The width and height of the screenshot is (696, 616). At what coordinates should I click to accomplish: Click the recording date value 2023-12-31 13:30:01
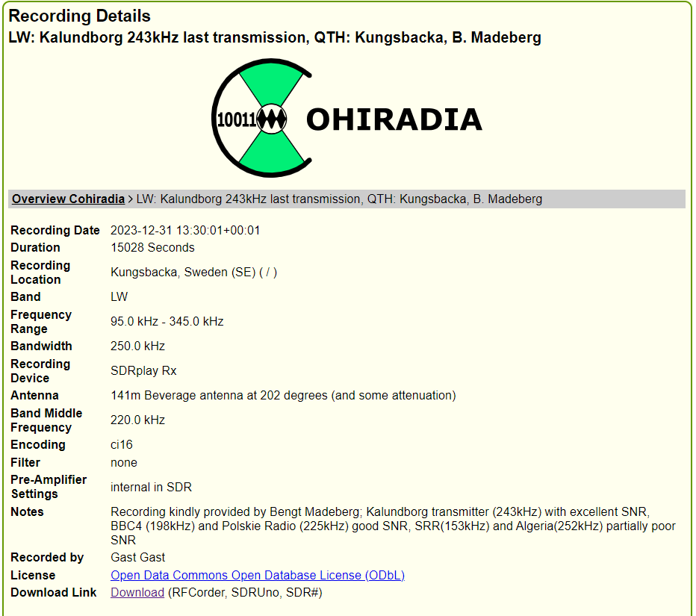pos(185,231)
